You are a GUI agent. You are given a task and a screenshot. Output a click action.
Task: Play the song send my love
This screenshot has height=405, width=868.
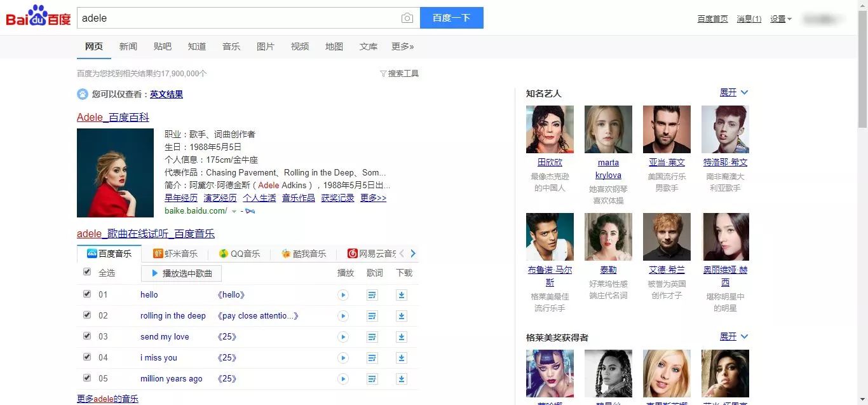[343, 337]
